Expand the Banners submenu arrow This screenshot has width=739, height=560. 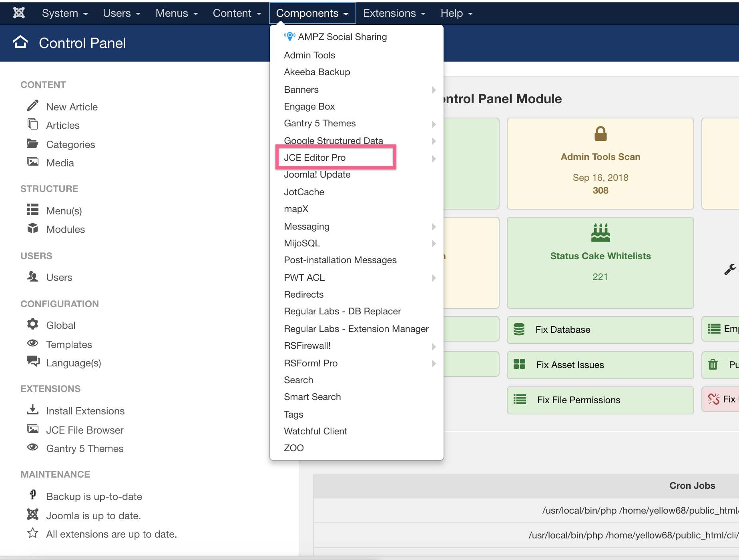tap(434, 90)
